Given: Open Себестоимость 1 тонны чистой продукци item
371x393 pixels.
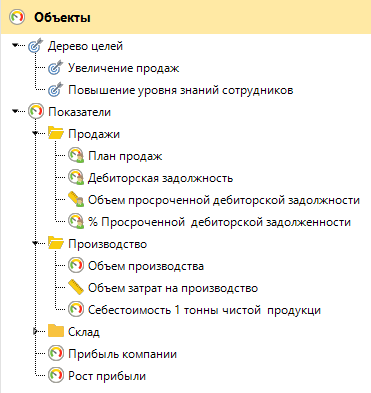Looking at the screenshot, I should pyautogui.click(x=204, y=310).
